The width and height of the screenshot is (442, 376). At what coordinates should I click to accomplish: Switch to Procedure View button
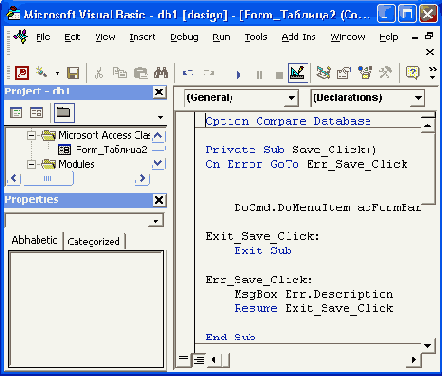183,359
